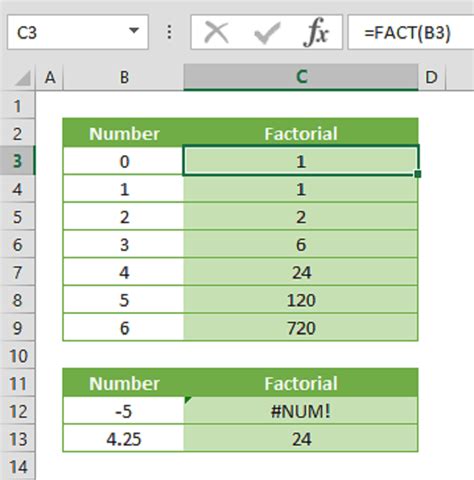
Task: Click the Name Box showing C3
Action: click(78, 32)
